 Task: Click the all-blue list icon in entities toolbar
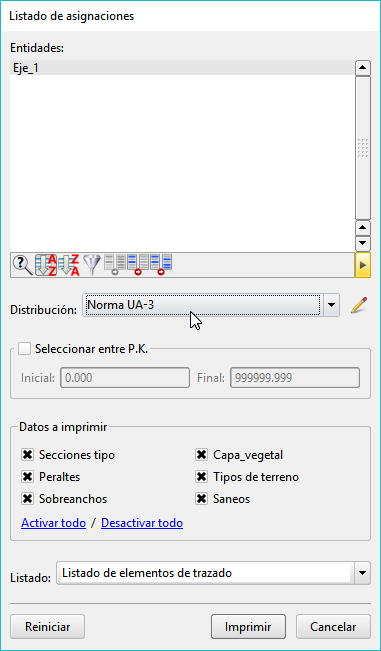pyautogui.click(x=161, y=265)
